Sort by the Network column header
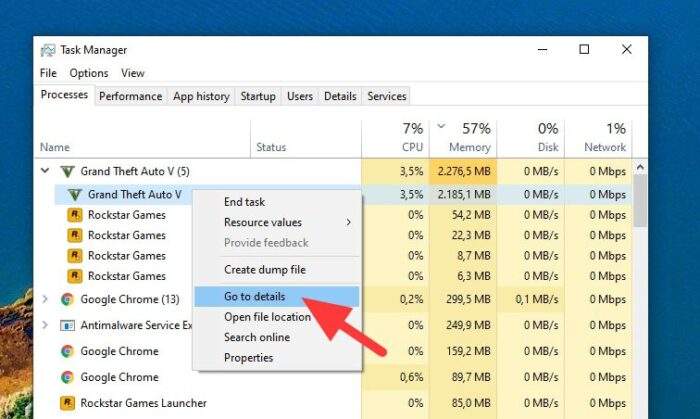Viewport: 700px width, 419px height. tap(599, 139)
